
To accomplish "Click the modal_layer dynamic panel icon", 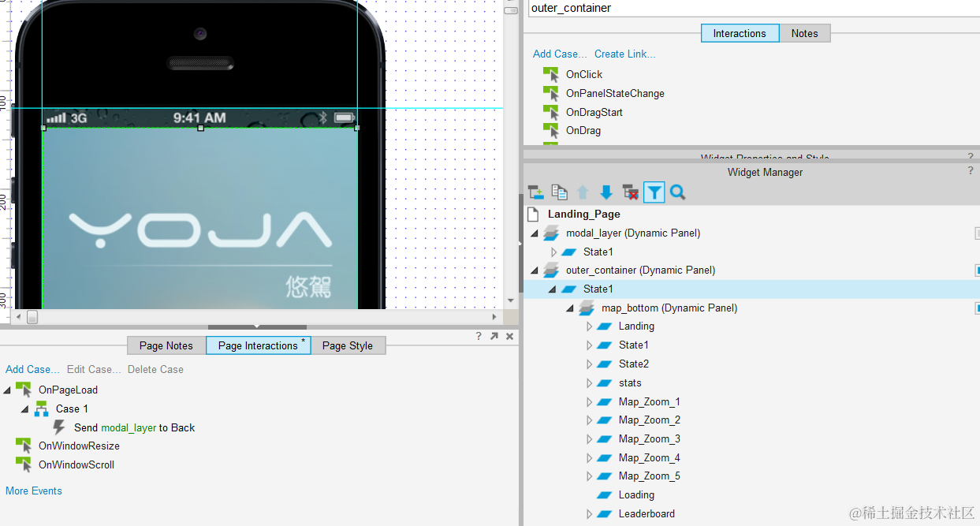I will point(551,233).
